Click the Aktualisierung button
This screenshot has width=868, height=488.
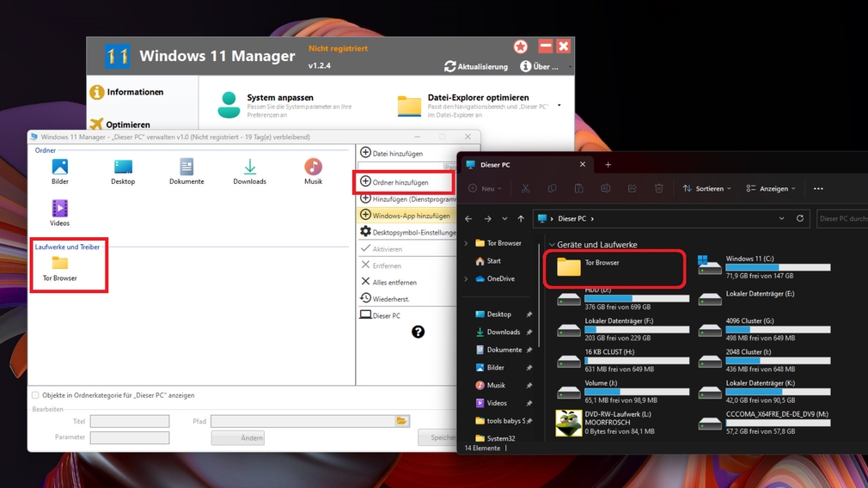[x=476, y=66]
